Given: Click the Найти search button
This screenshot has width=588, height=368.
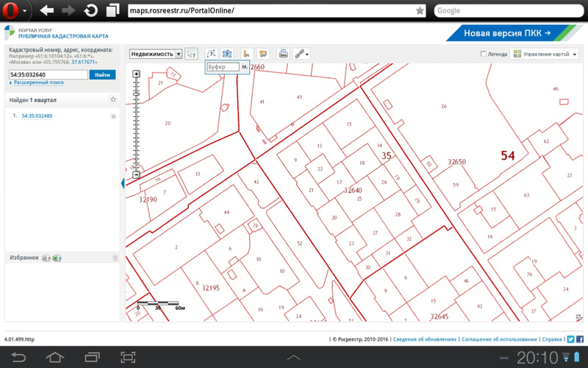Looking at the screenshot, I should (102, 74).
